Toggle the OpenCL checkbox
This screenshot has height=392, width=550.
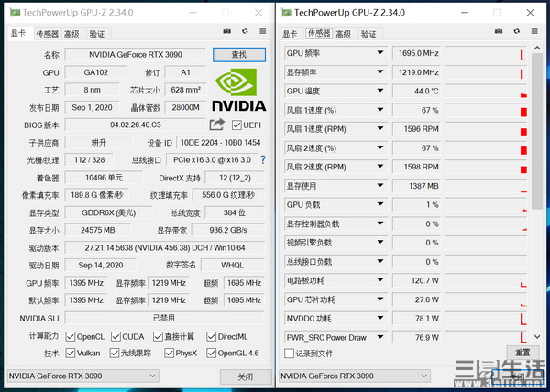click(71, 337)
